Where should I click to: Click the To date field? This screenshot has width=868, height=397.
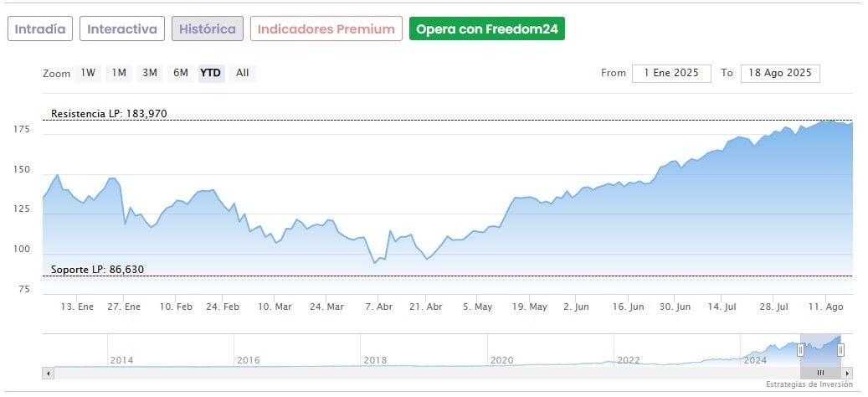780,73
